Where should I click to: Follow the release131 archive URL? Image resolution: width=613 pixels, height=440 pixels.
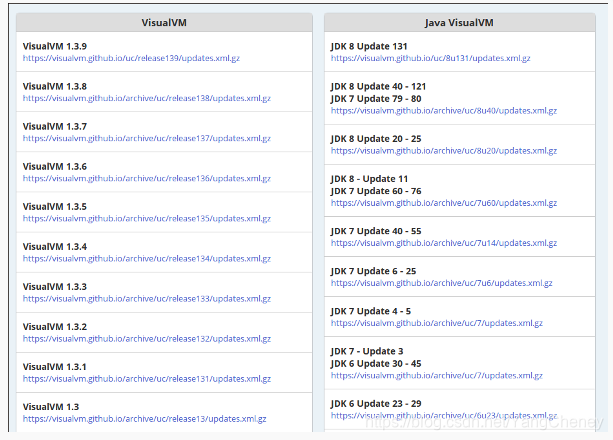coord(147,379)
